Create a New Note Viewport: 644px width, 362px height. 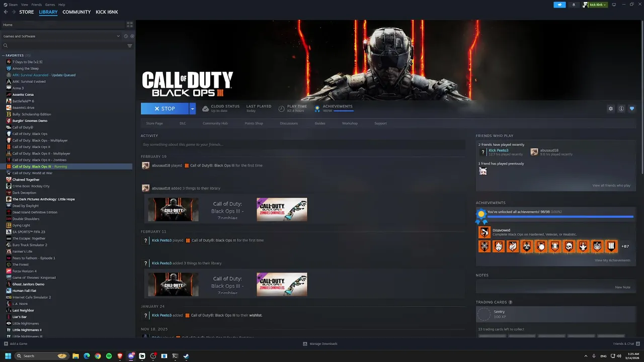click(622, 287)
